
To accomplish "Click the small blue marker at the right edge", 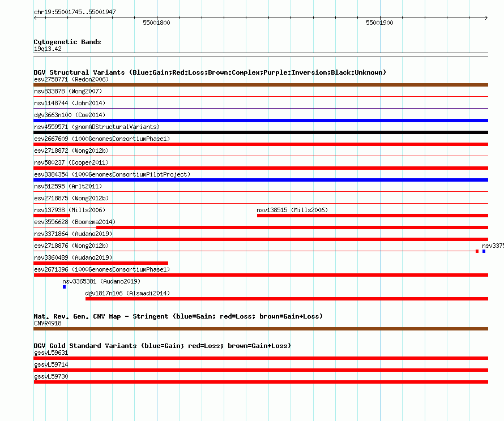I will pyautogui.click(x=484, y=251).
